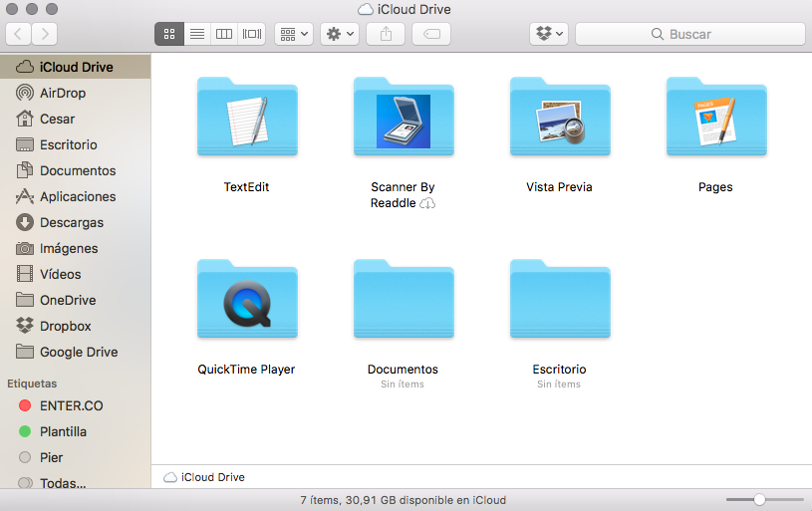
Task: Select the red ENTER.CO tag
Action: (76, 405)
